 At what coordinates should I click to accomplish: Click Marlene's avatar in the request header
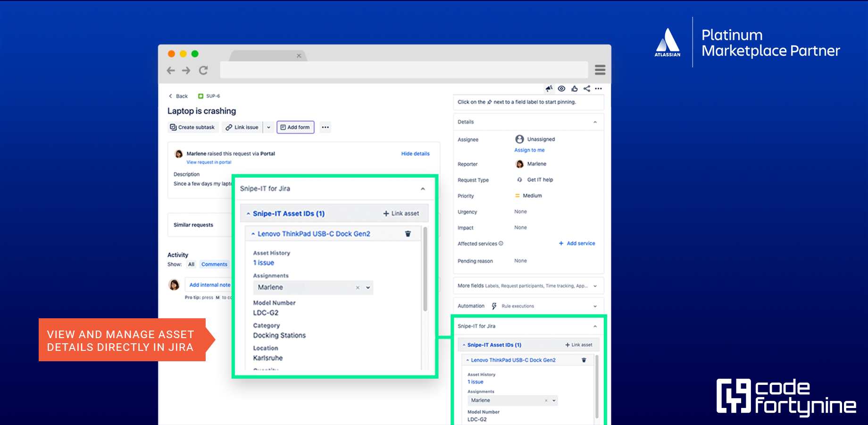coord(179,153)
